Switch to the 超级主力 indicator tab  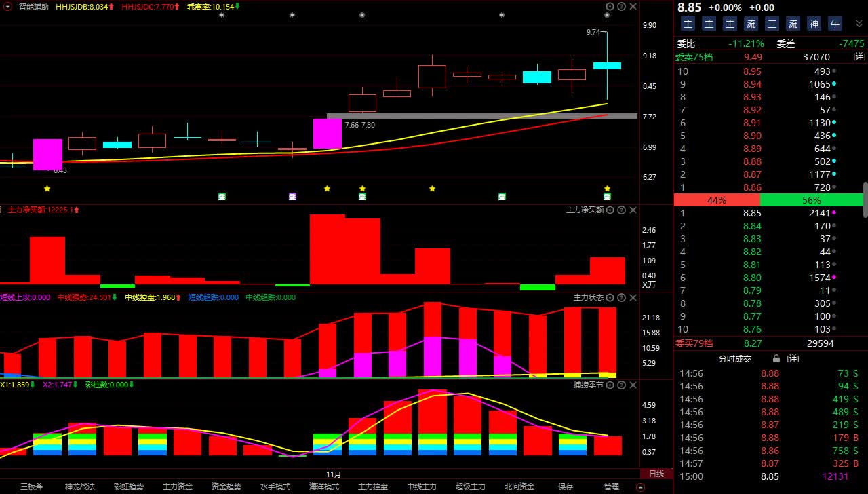point(471,487)
